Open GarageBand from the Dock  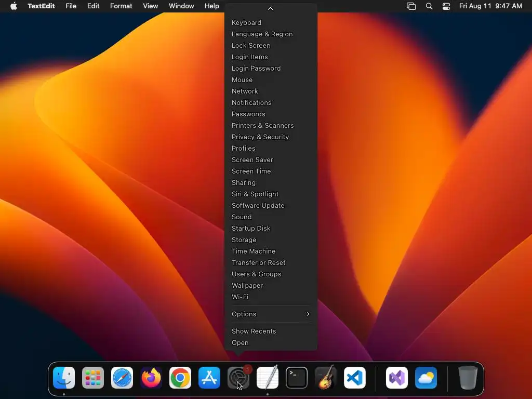click(x=326, y=378)
